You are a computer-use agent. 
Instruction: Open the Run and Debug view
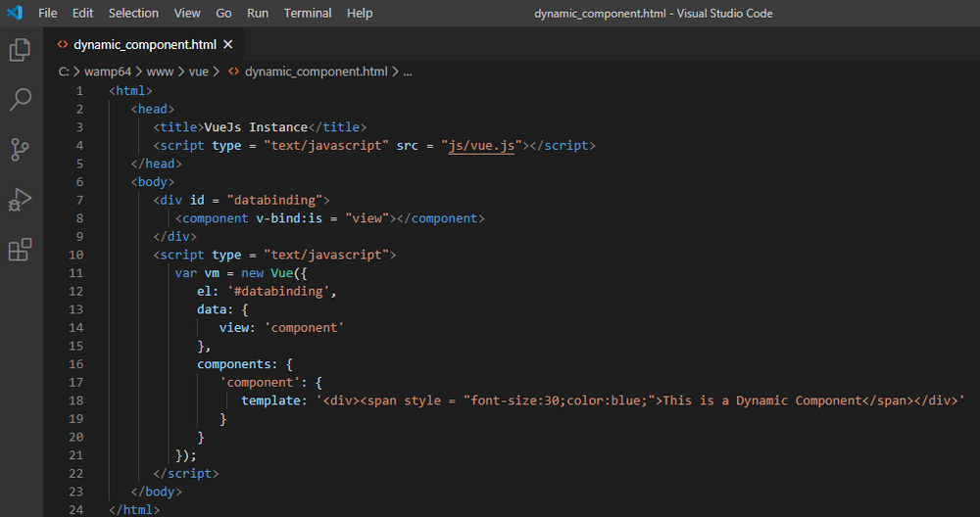click(x=20, y=200)
